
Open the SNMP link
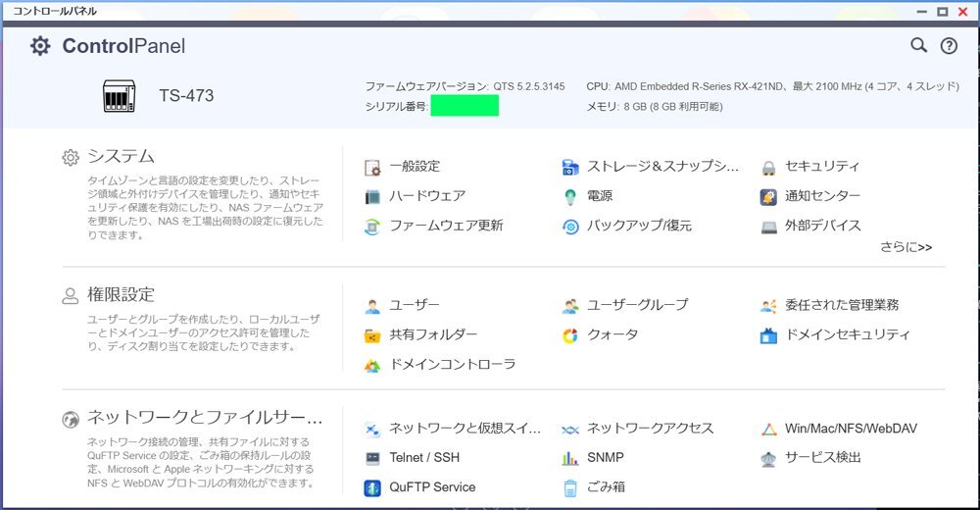(x=605, y=457)
